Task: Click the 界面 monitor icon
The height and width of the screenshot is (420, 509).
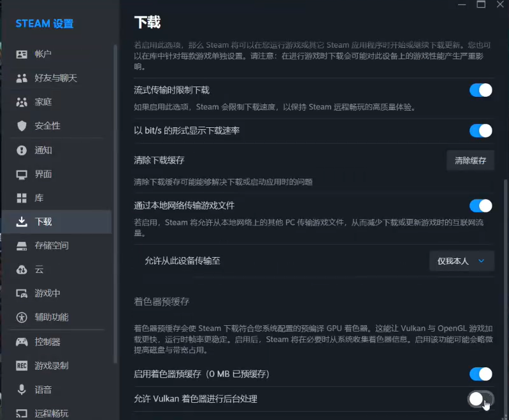Action: click(22, 174)
